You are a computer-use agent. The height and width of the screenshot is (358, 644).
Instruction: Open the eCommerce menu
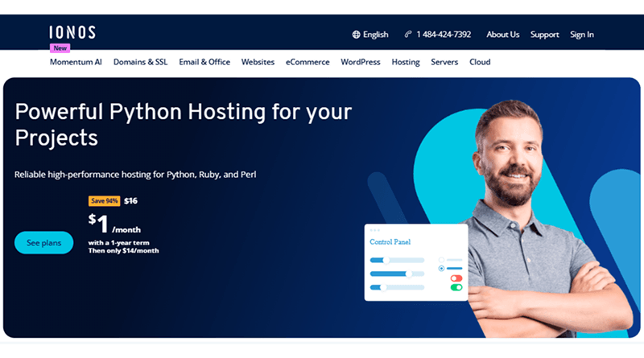tap(308, 62)
